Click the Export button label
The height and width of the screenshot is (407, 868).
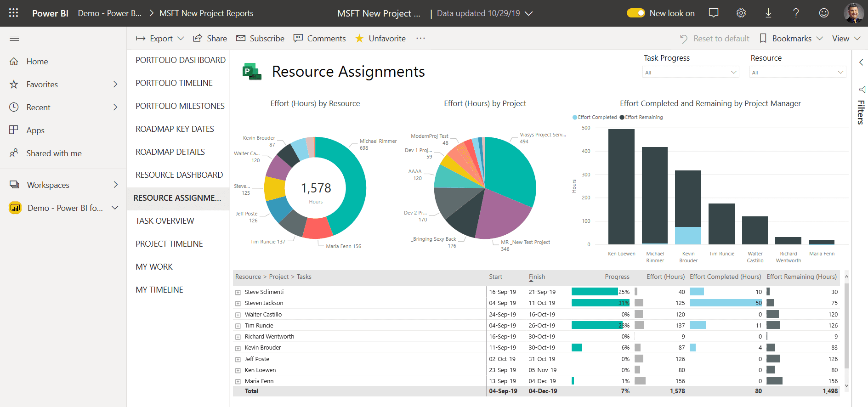pos(161,39)
